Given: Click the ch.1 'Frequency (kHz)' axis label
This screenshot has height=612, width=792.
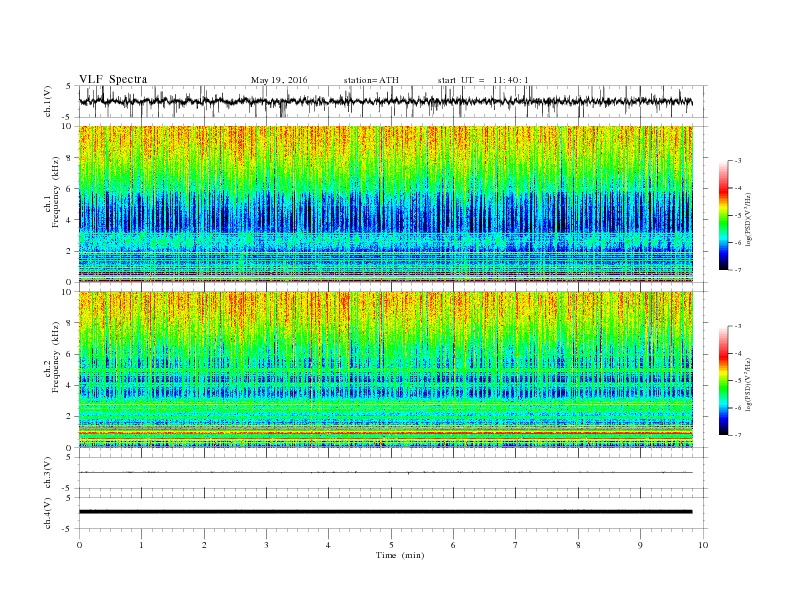Looking at the screenshot, I should click(x=56, y=192).
